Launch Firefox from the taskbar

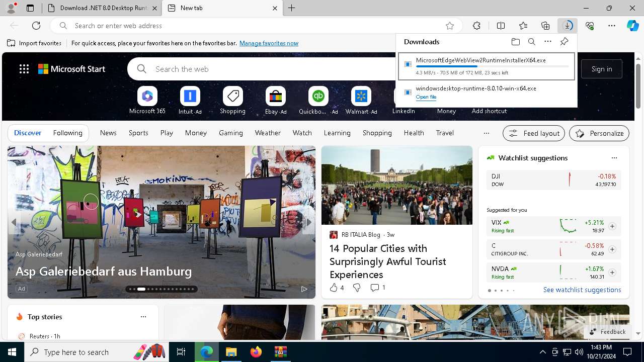[x=256, y=352]
